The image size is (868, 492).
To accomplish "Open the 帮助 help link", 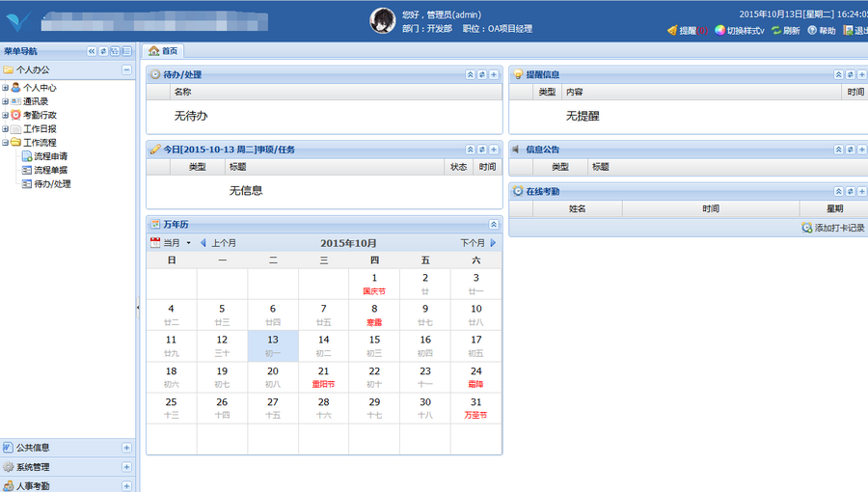I will point(822,31).
